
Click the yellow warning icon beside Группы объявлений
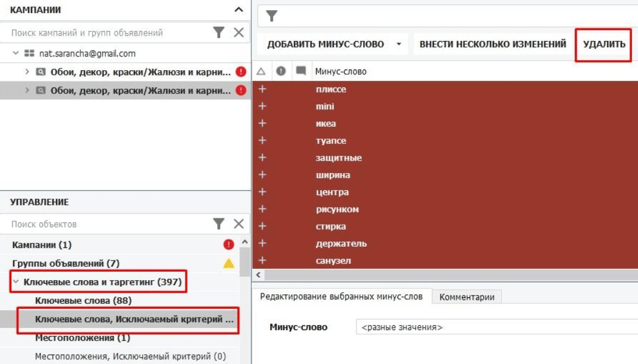229,263
